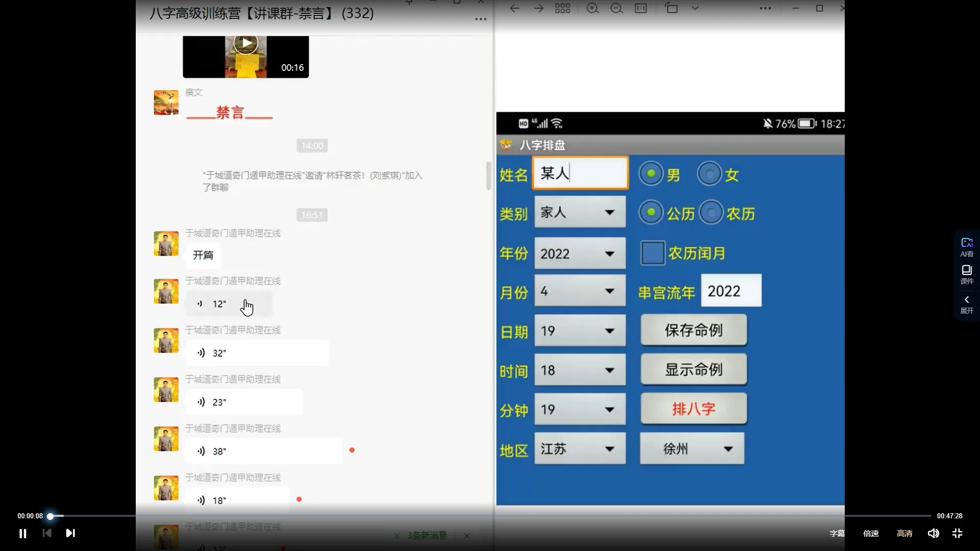980x551 pixels.
Task: Rotate the image in the viewer
Action: (x=671, y=8)
